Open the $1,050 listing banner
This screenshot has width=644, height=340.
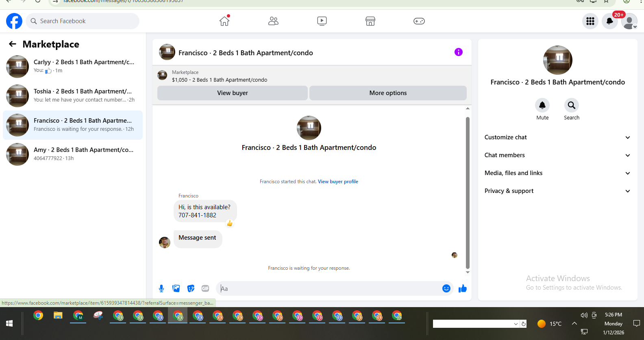click(x=312, y=76)
